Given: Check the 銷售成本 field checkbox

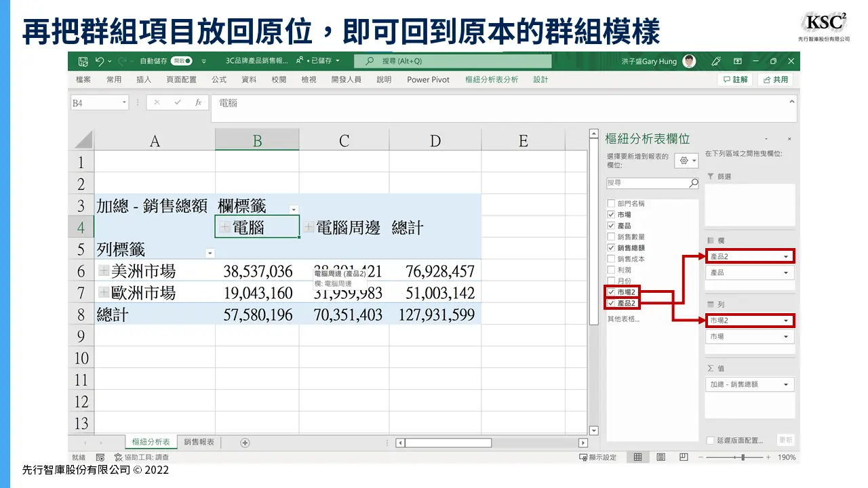Looking at the screenshot, I should pos(611,259).
